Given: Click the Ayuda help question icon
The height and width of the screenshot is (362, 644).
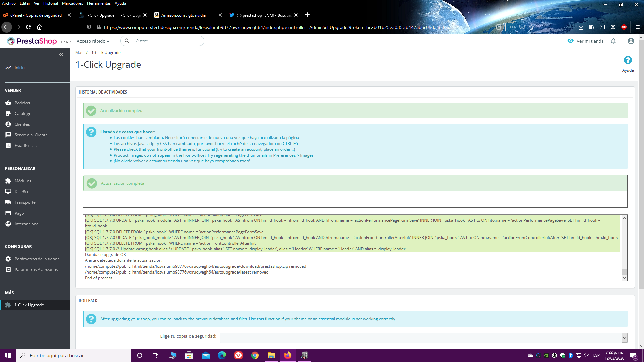Looking at the screenshot, I should pyautogui.click(x=628, y=60).
